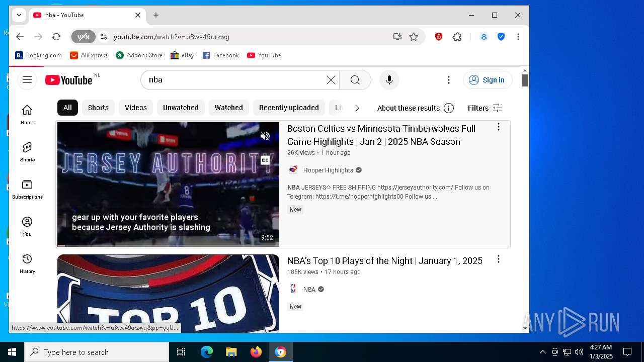Open the Addons Store bookmark
The width and height of the screenshot is (644, 362).
(x=139, y=55)
